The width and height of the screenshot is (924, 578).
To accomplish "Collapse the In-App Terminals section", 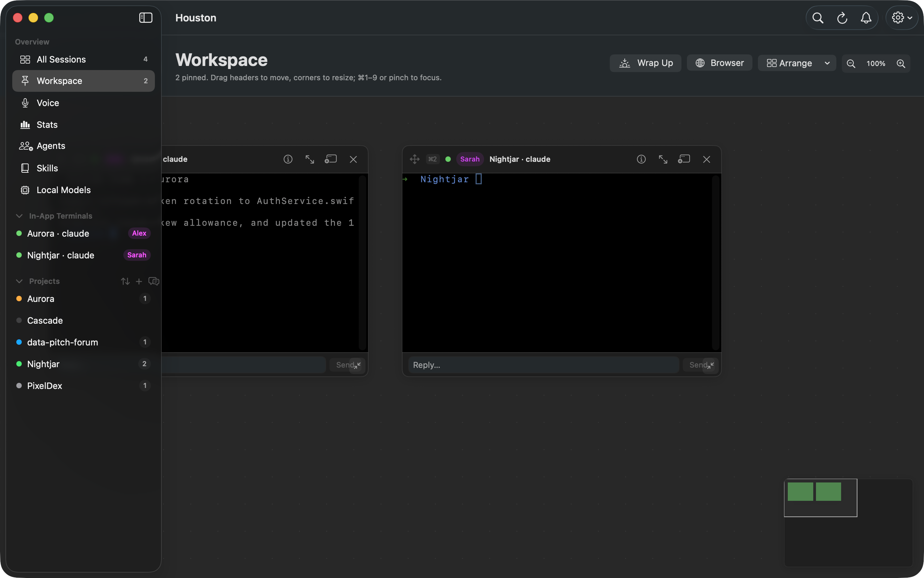I will point(19,216).
